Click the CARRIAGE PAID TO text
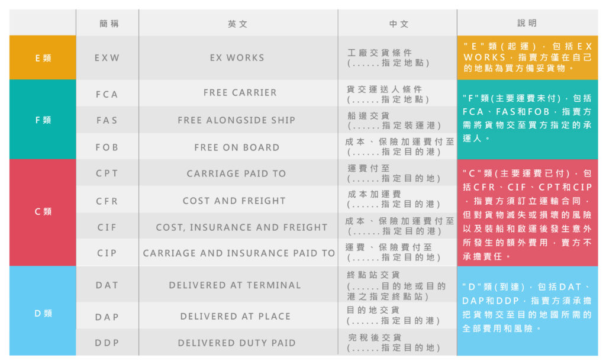 [236, 174]
